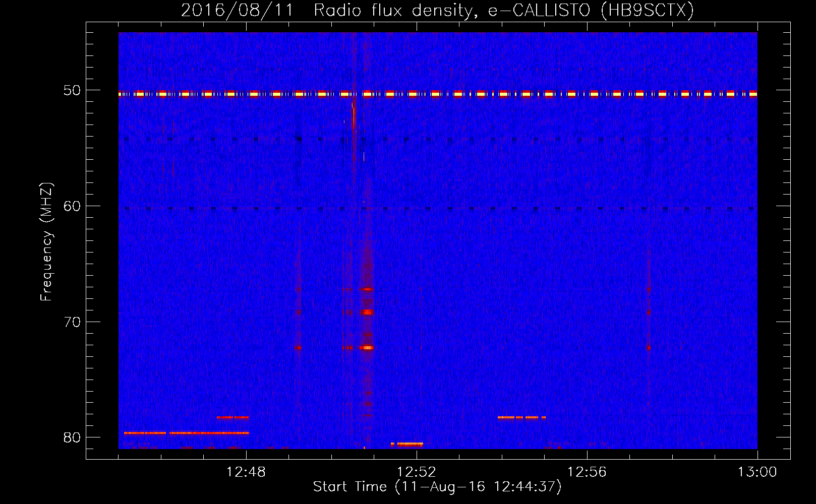Select the '80' frequency tick label
Image resolution: width=816 pixels, height=504 pixels.
tap(72, 437)
